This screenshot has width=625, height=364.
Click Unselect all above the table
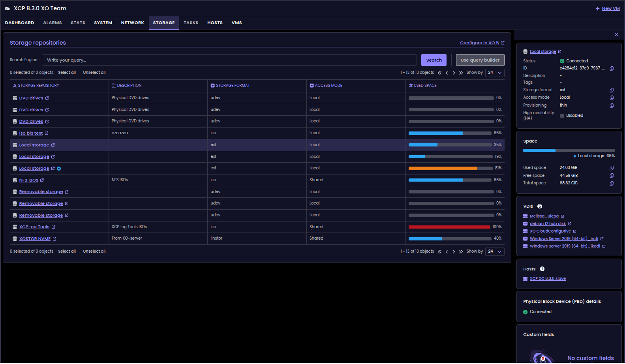click(x=94, y=73)
